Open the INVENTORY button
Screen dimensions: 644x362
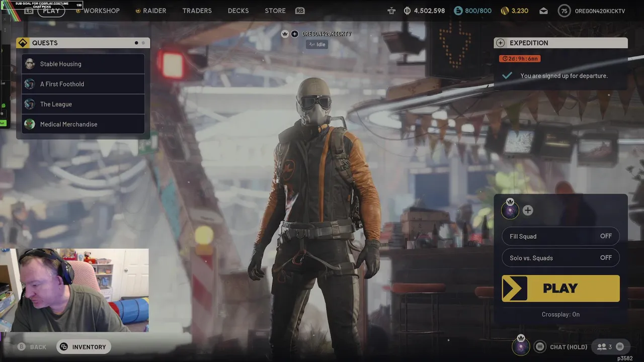pos(84,347)
